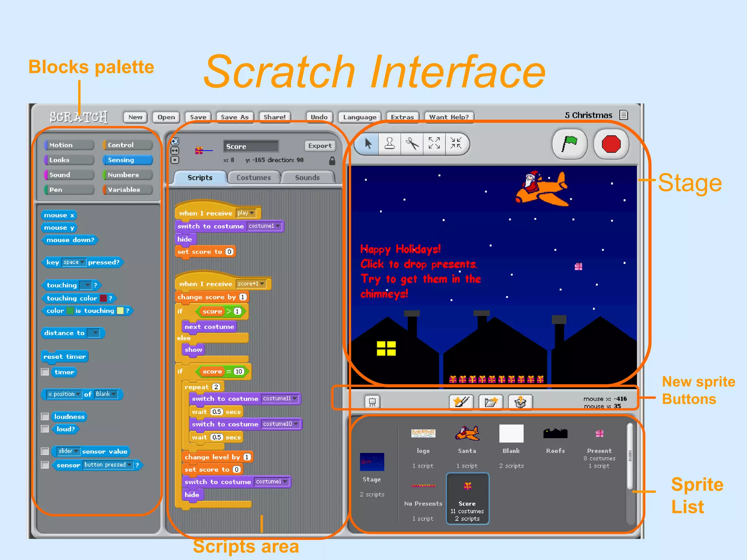Click the Want Help? button

pos(449,117)
